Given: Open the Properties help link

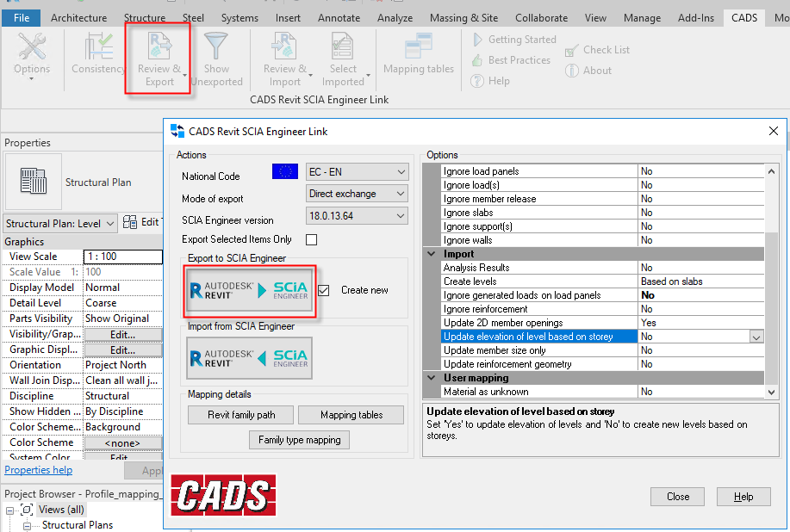Looking at the screenshot, I should point(38,470).
